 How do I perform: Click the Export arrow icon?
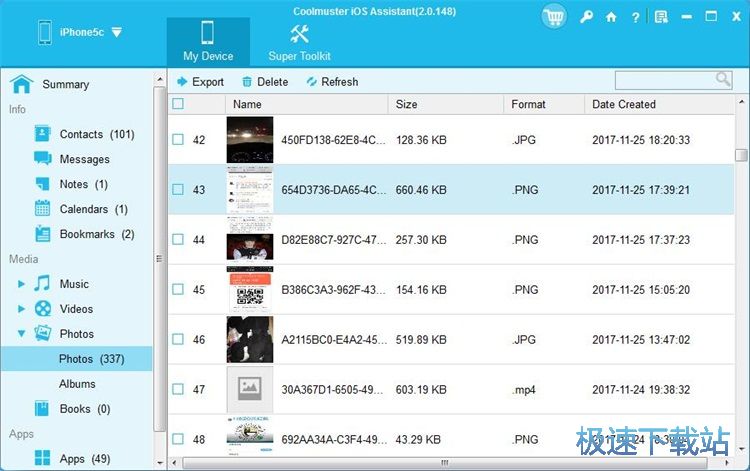click(x=182, y=82)
